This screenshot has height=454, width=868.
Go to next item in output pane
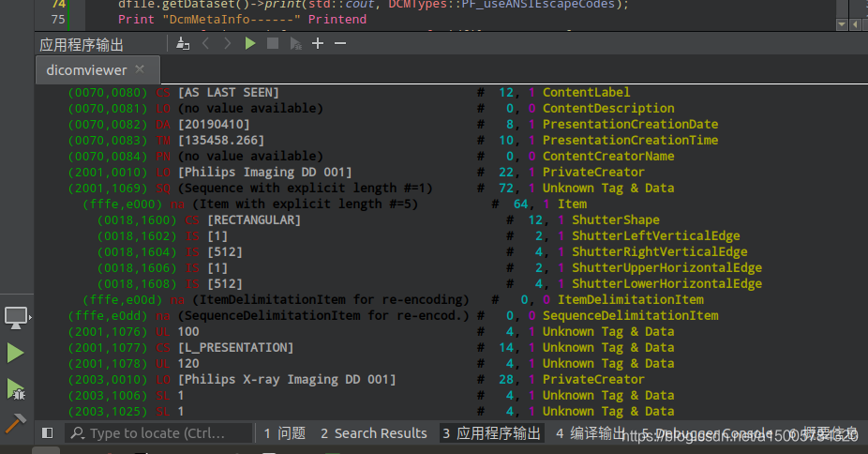click(x=227, y=43)
